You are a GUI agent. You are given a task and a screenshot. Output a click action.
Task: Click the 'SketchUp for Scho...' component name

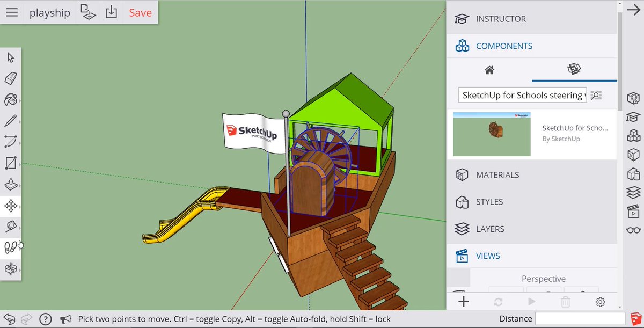pyautogui.click(x=575, y=128)
